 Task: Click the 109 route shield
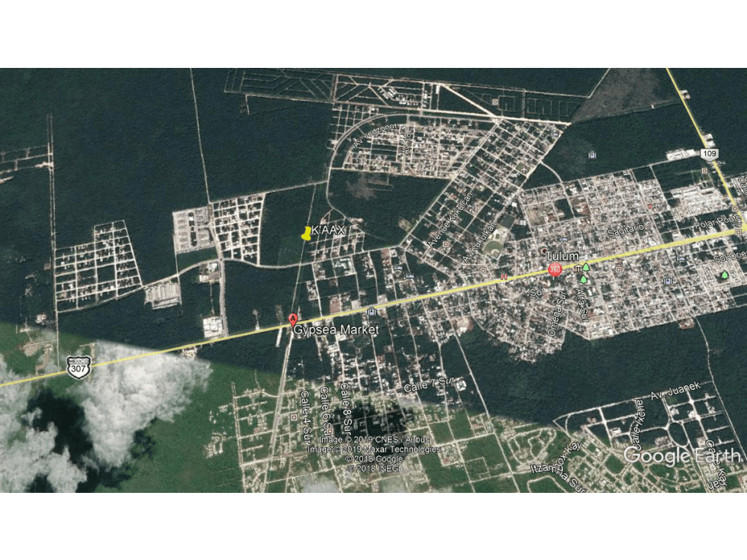pos(709,153)
